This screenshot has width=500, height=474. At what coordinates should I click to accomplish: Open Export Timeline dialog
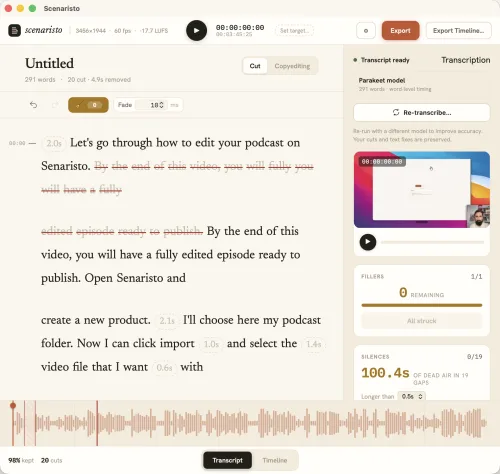pyautogui.click(x=458, y=31)
